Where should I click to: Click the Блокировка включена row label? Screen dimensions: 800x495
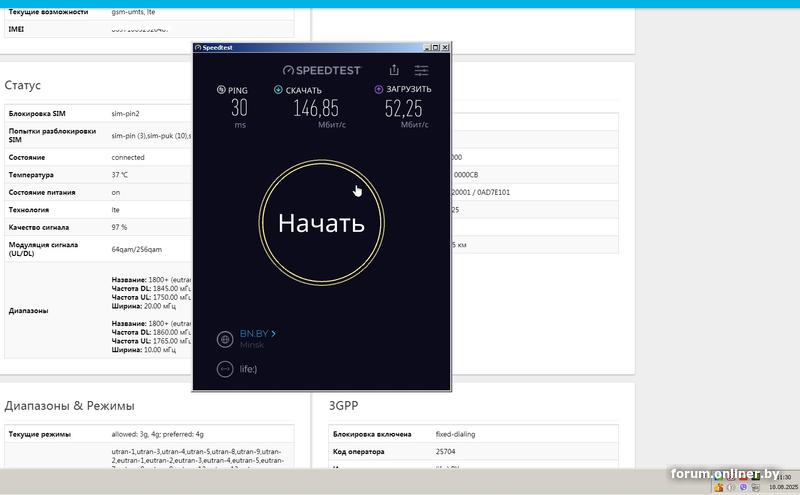(372, 434)
